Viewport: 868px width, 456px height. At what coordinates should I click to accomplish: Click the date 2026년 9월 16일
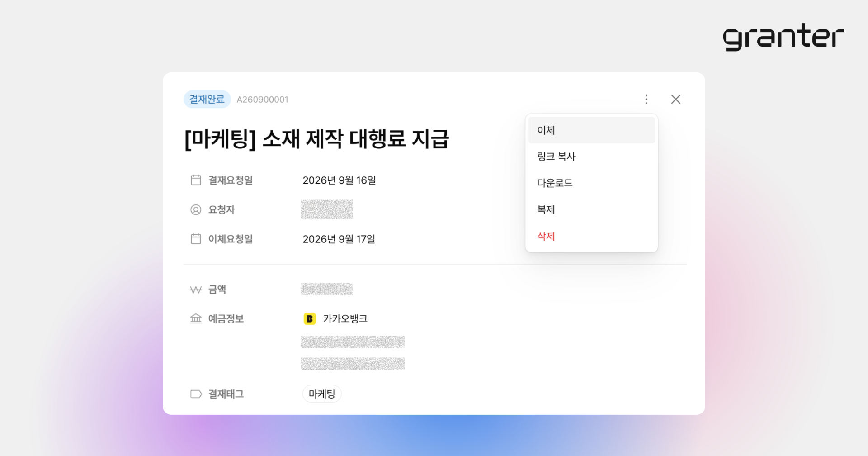coord(339,180)
